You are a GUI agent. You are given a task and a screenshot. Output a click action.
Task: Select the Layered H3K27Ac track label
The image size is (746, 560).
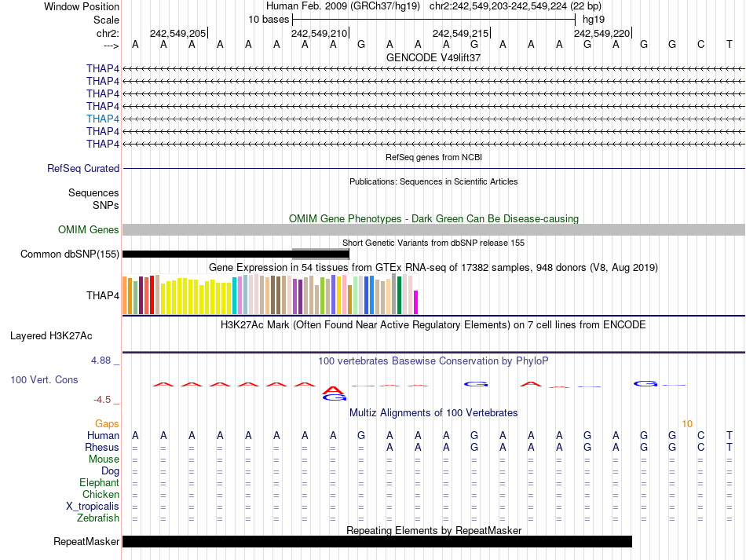pyautogui.click(x=51, y=335)
